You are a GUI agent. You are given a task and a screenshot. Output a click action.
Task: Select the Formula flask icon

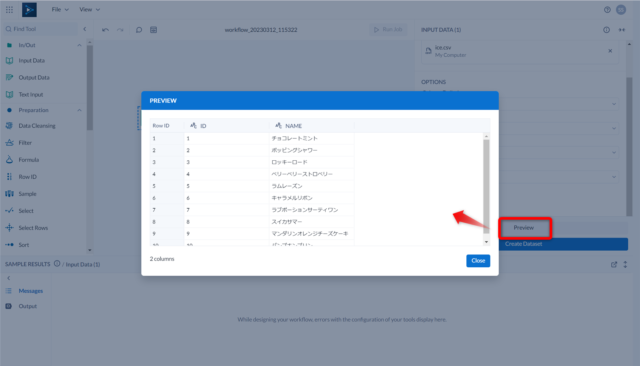[x=9, y=160]
